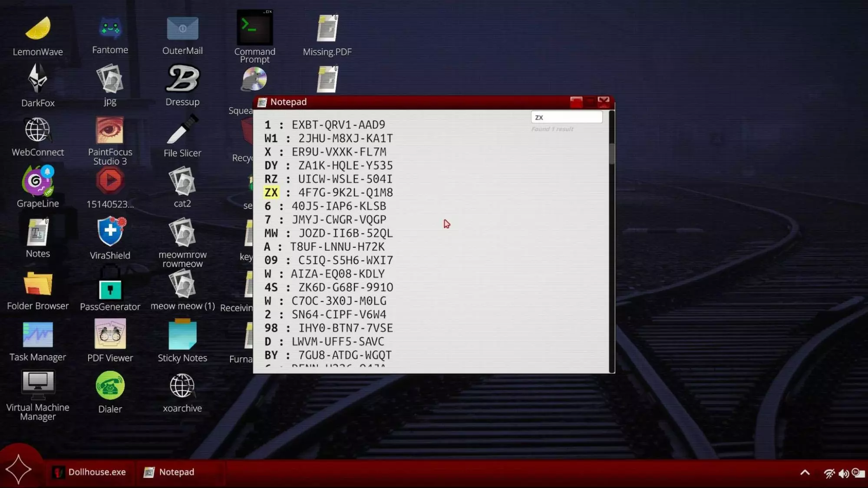Select the Notepad taskbar entry
Viewport: 868px width, 488px height.
(x=169, y=472)
